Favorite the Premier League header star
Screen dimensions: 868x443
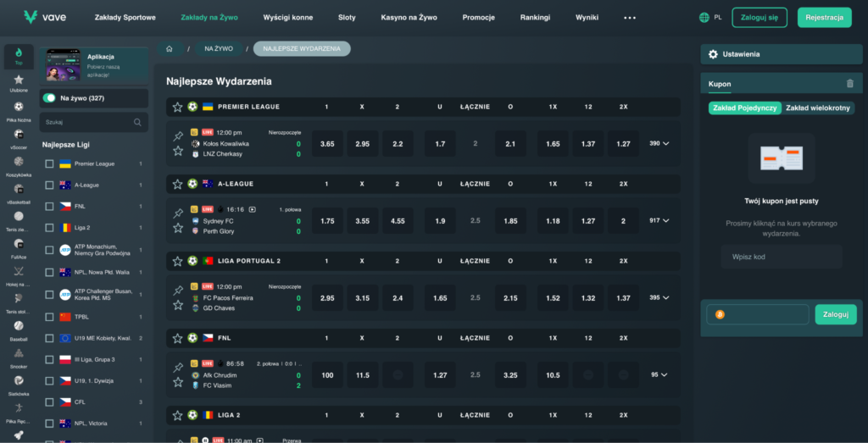pos(177,107)
